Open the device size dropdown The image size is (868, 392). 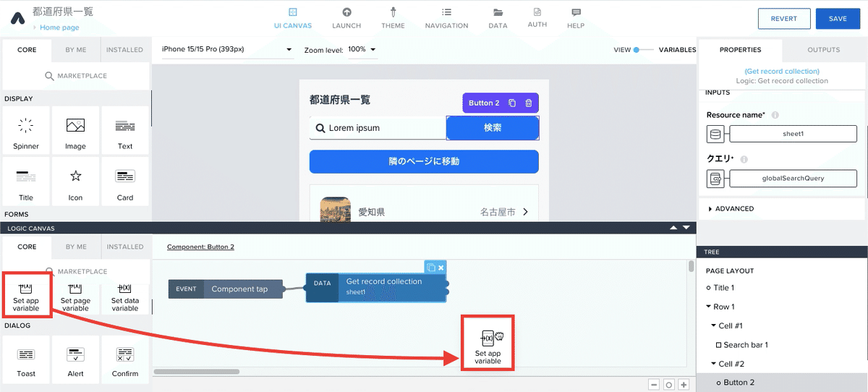227,50
